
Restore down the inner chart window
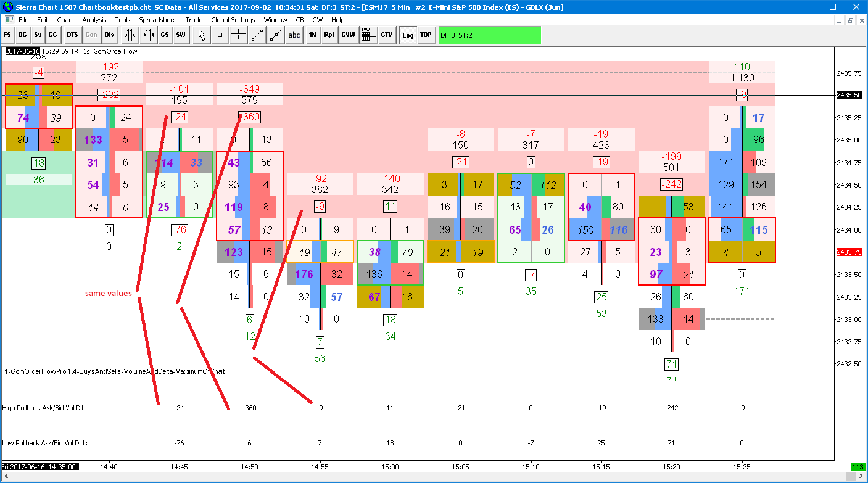pyautogui.click(x=850, y=20)
